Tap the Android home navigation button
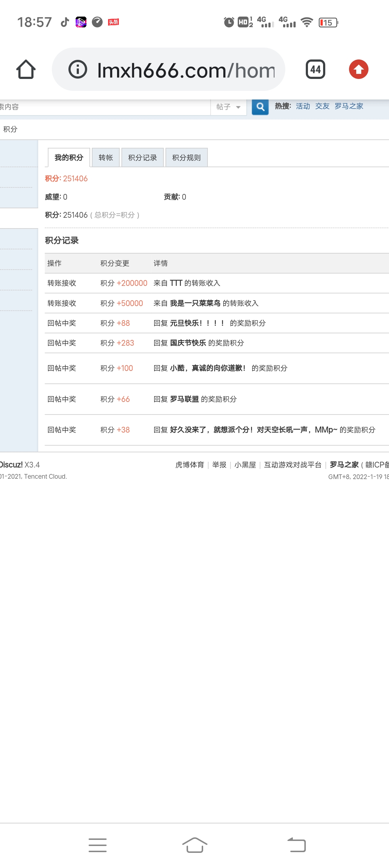The image size is (389, 868). [194, 845]
